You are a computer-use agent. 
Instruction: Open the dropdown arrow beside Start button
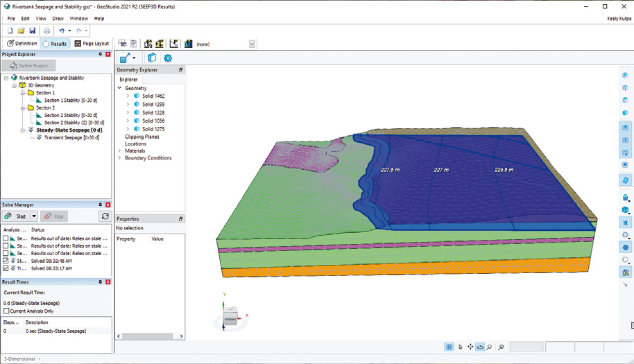34,216
